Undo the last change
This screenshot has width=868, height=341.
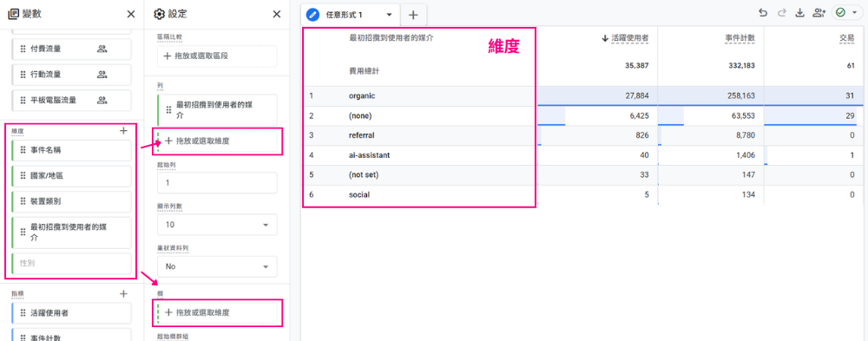click(763, 13)
